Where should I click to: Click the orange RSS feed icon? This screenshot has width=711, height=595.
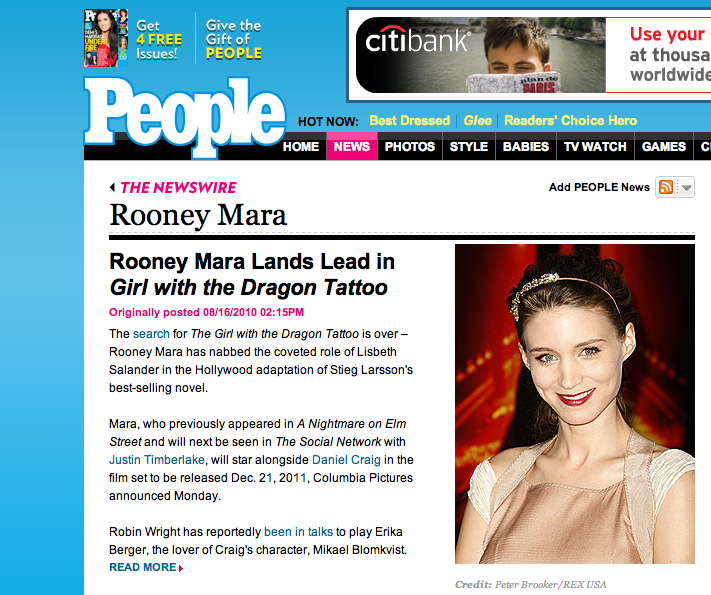point(666,187)
